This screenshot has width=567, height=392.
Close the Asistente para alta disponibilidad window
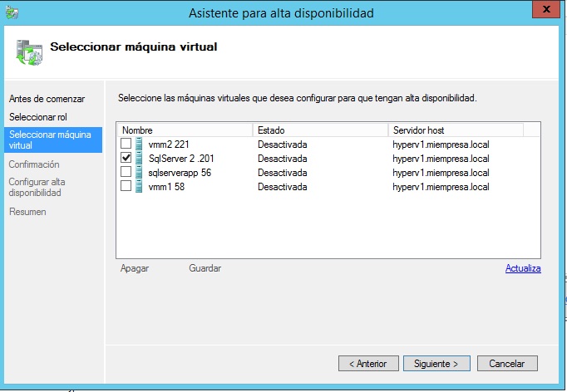click(x=545, y=12)
